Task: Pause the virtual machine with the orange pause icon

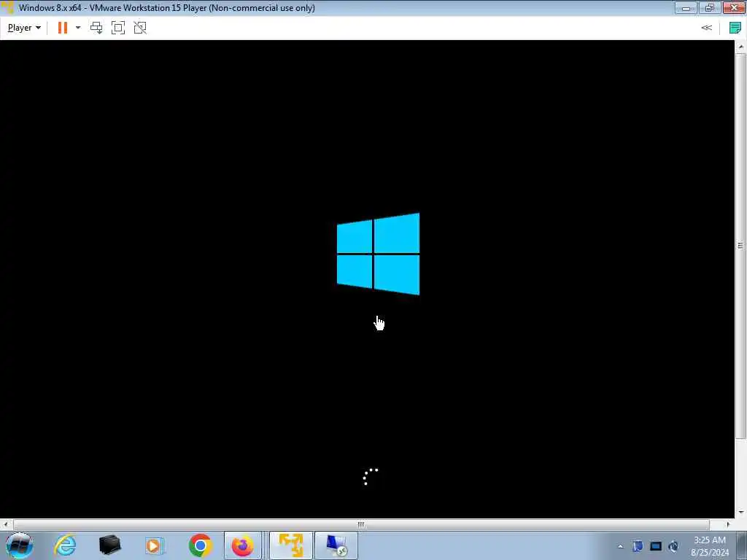Action: tap(63, 28)
